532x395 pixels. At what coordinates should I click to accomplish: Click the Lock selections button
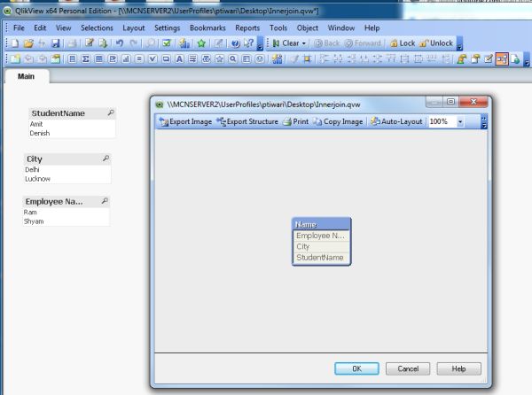pos(403,43)
